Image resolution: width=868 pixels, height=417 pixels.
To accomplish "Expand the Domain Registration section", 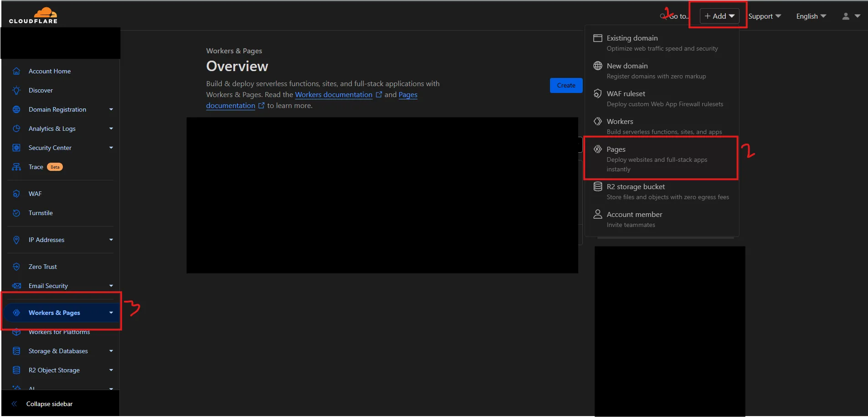I will (111, 109).
